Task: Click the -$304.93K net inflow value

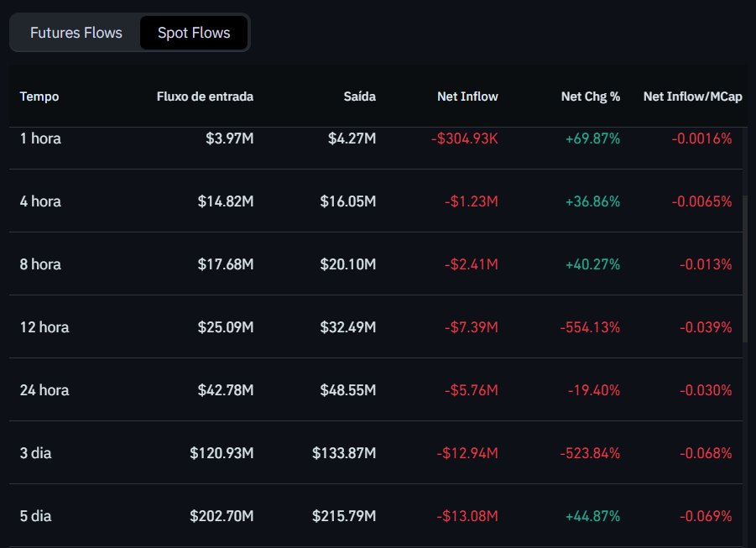Action: 464,138
